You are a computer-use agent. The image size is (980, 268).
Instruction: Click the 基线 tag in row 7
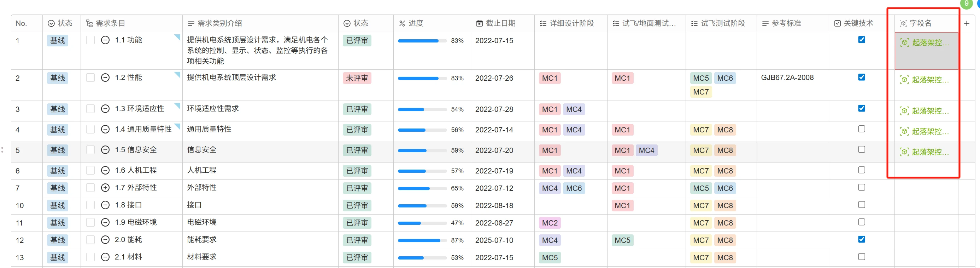pyautogui.click(x=58, y=188)
